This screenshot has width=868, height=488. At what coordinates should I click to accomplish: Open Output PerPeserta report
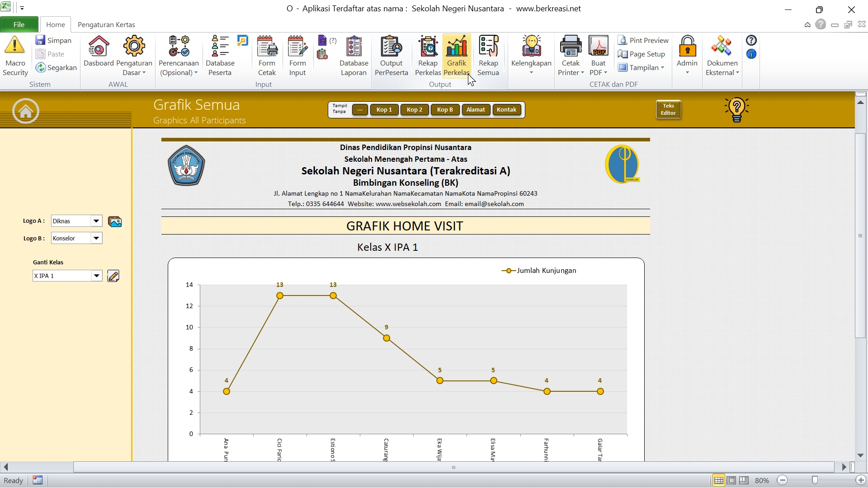tap(391, 47)
